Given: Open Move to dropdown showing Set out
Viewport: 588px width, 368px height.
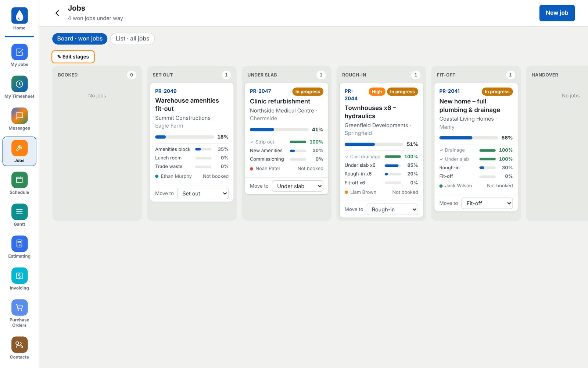Looking at the screenshot, I should (203, 194).
